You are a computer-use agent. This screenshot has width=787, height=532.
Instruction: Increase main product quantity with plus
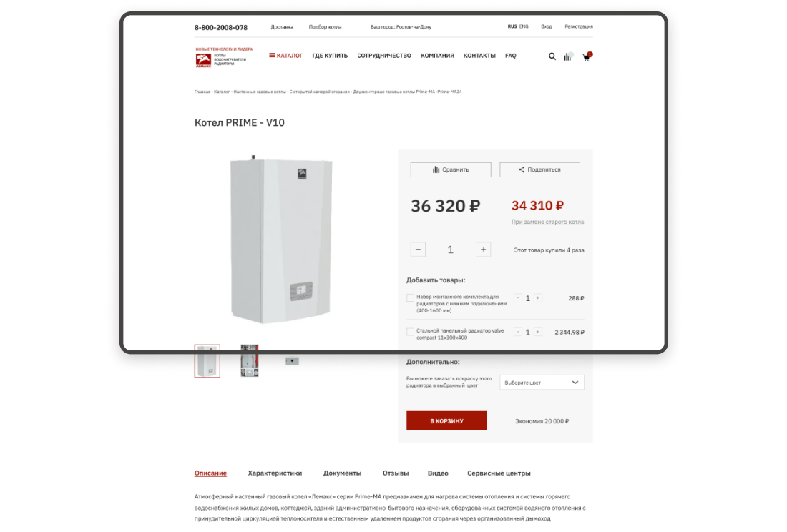483,250
